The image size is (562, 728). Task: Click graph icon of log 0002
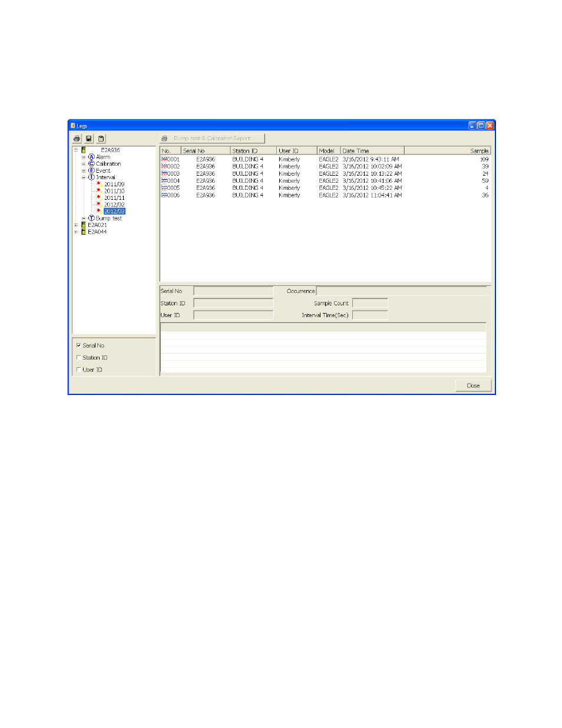click(164, 166)
